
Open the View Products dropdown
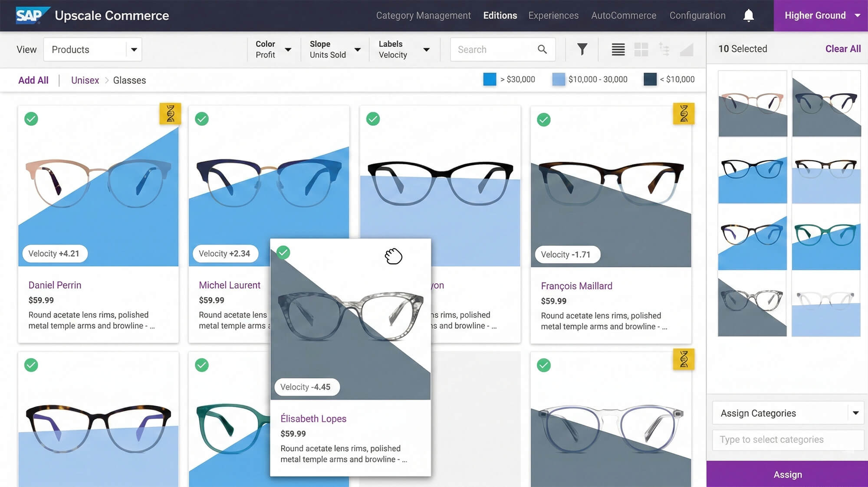point(92,49)
